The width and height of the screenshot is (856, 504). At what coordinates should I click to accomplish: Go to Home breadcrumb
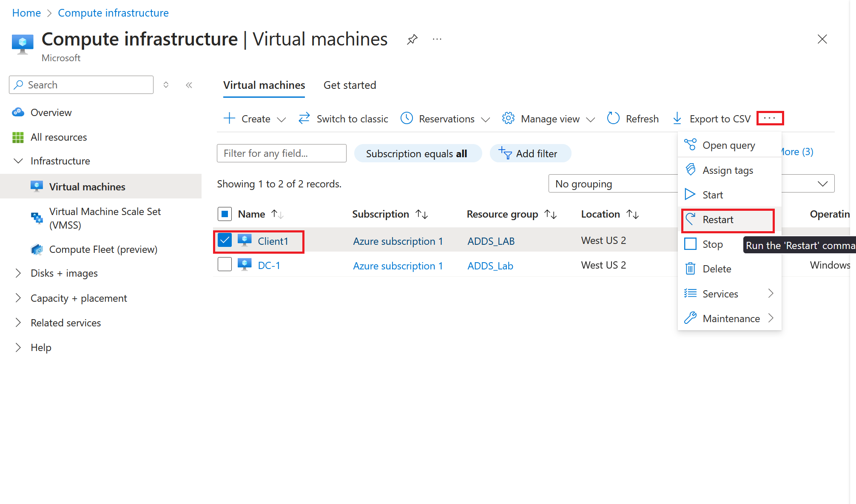[x=26, y=13]
